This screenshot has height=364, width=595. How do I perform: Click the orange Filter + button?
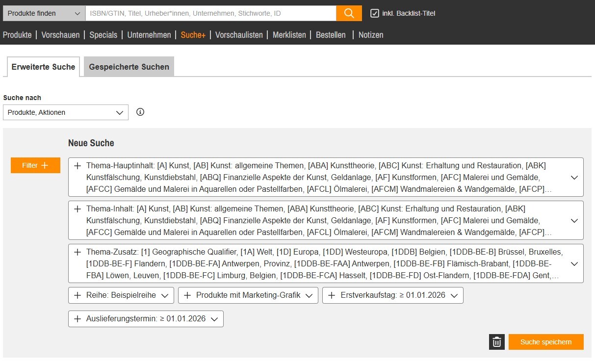35,165
